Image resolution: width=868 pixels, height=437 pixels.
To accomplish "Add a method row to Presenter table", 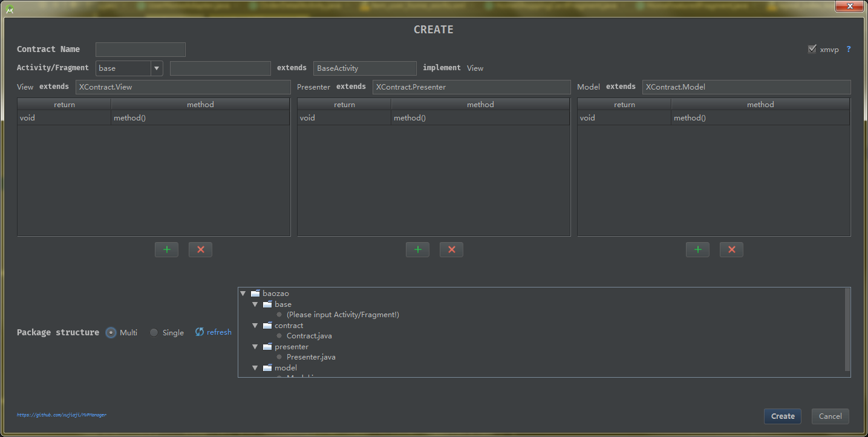I will point(417,249).
